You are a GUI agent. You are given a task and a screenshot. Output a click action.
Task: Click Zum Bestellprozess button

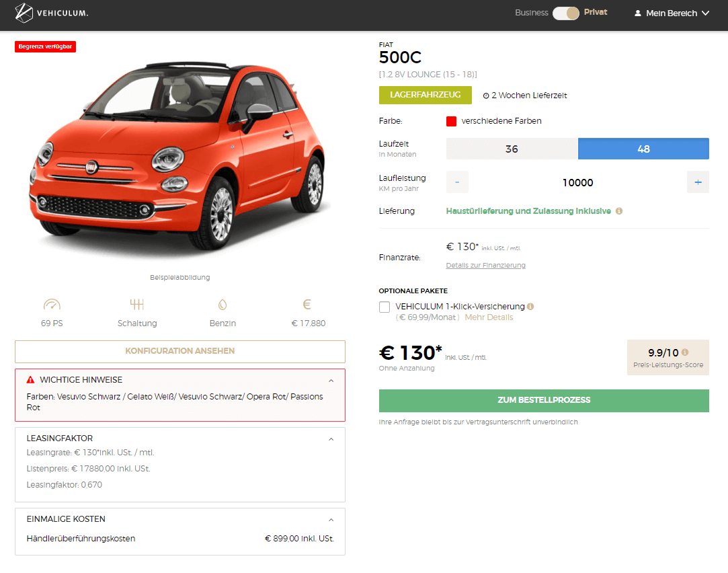[x=544, y=400]
